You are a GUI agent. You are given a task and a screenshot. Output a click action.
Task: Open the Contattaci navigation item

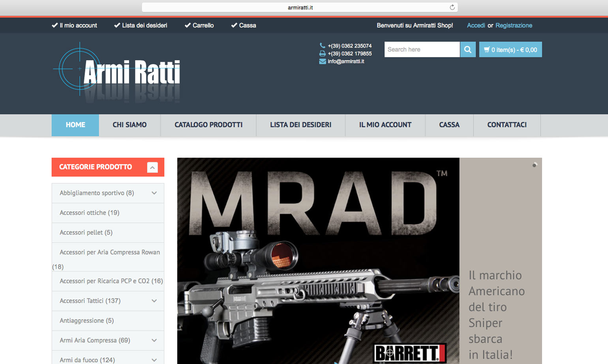pos(507,125)
